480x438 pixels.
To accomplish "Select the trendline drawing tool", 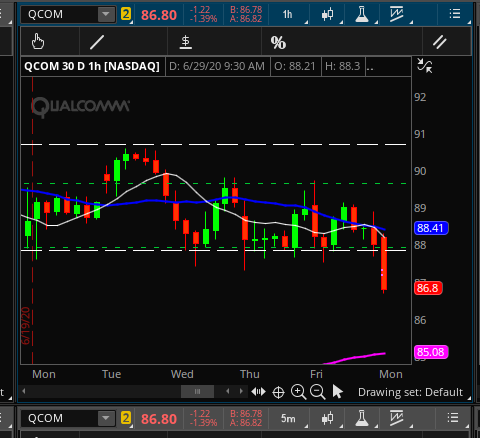I will click(97, 42).
